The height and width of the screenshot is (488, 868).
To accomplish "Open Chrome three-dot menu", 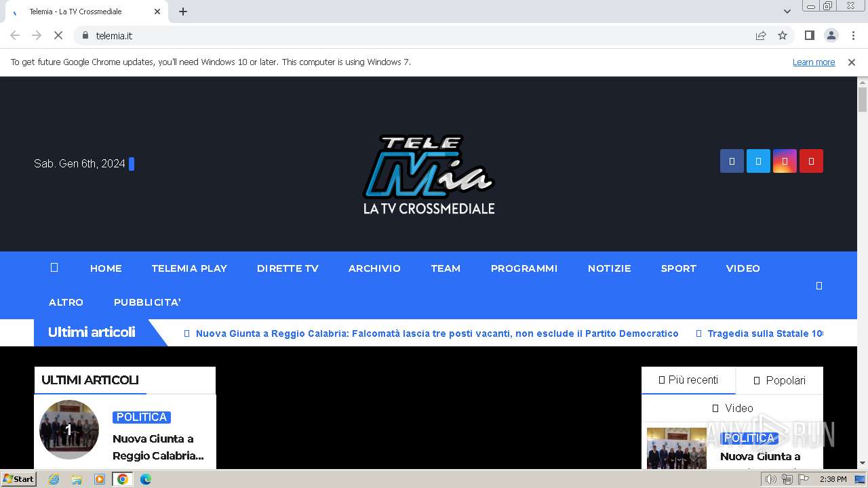I will pos(853,35).
